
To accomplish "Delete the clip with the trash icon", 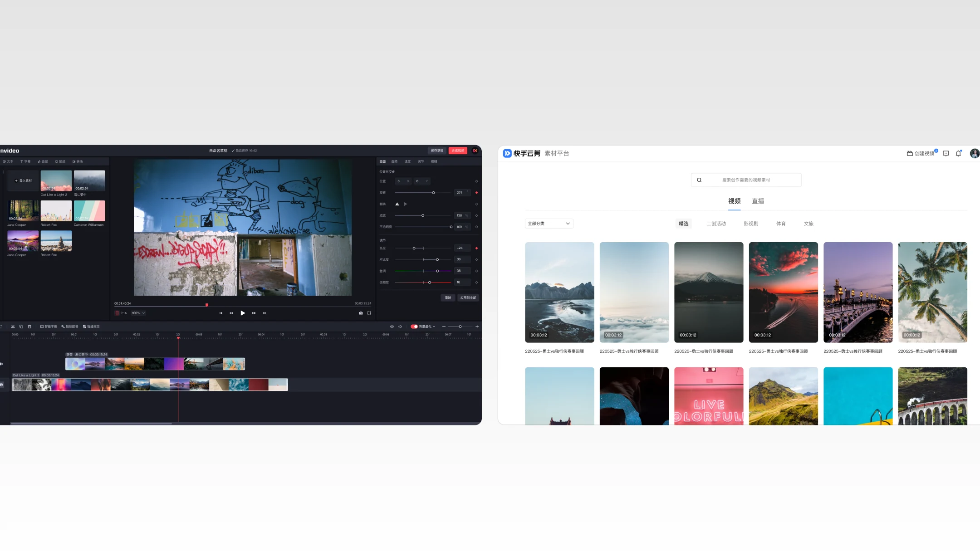I will [x=29, y=327].
